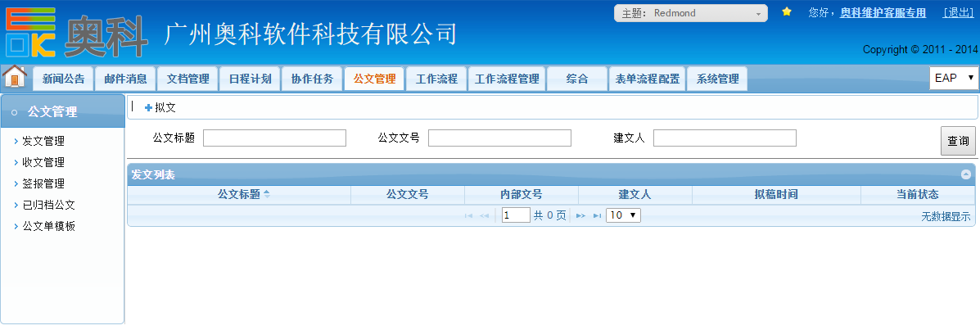Go to first page of the list
Image resolution: width=980 pixels, height=330 pixels.
click(x=469, y=215)
